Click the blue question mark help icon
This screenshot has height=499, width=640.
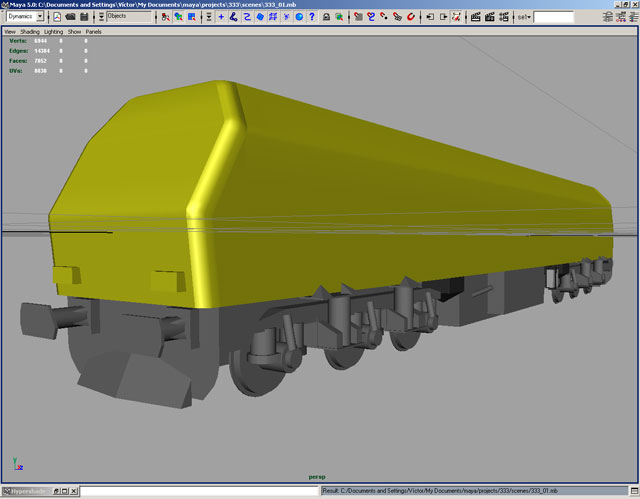pyautogui.click(x=313, y=17)
